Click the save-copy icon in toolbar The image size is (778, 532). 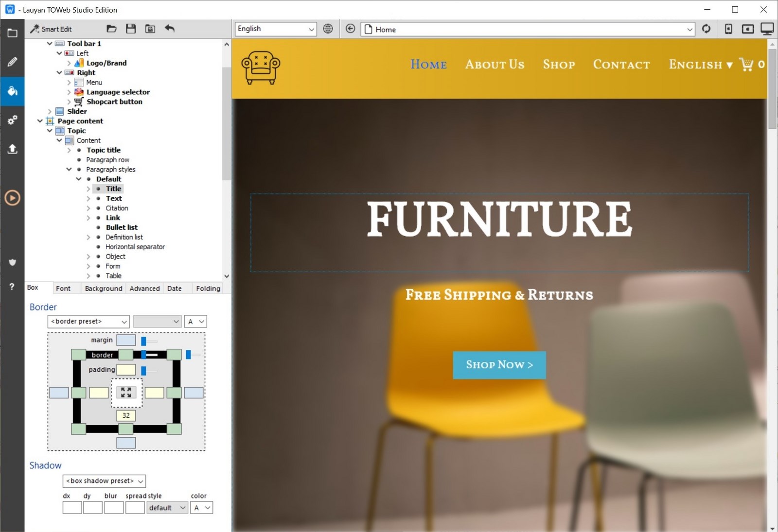click(x=150, y=29)
